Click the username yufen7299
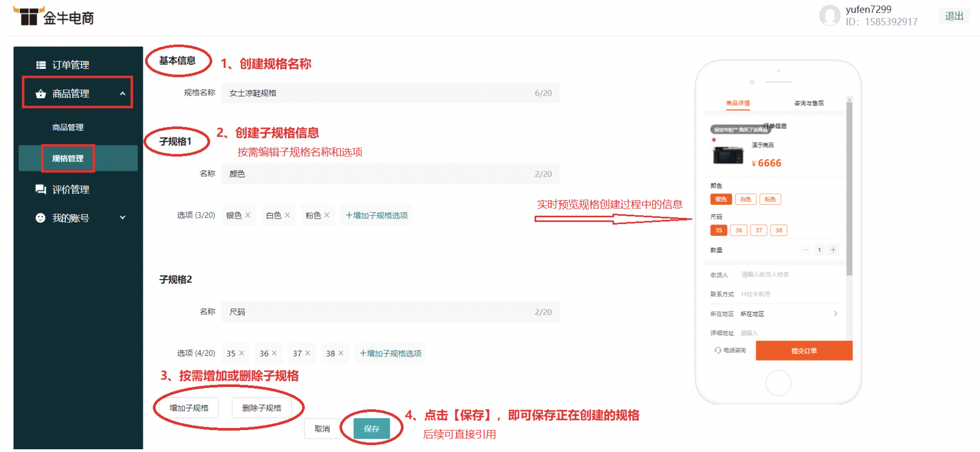Image resolution: width=980 pixels, height=452 pixels. 869,9
